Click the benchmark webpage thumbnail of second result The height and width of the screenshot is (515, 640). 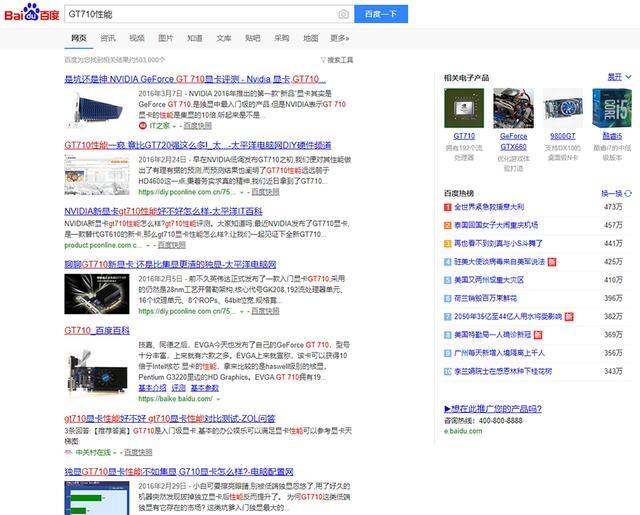point(97,175)
